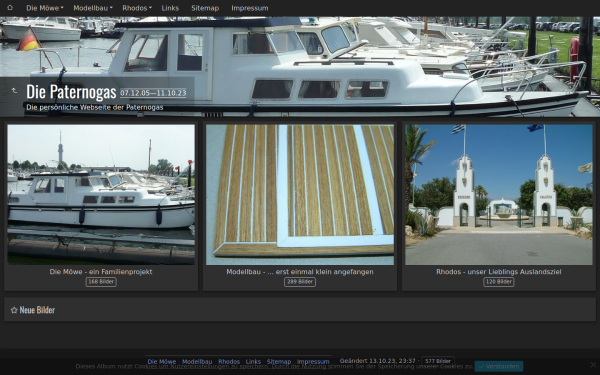
Task: Click the 168 Bilder badge
Action: point(101,282)
